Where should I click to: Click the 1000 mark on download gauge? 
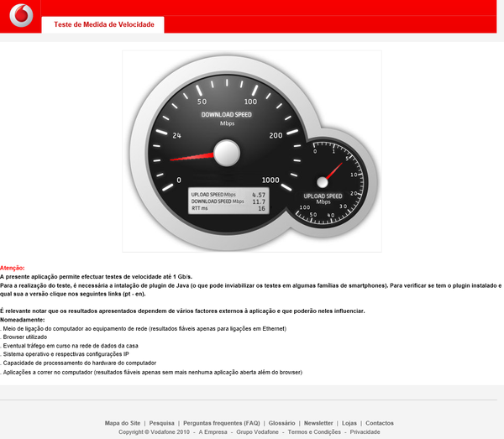pyautogui.click(x=270, y=180)
